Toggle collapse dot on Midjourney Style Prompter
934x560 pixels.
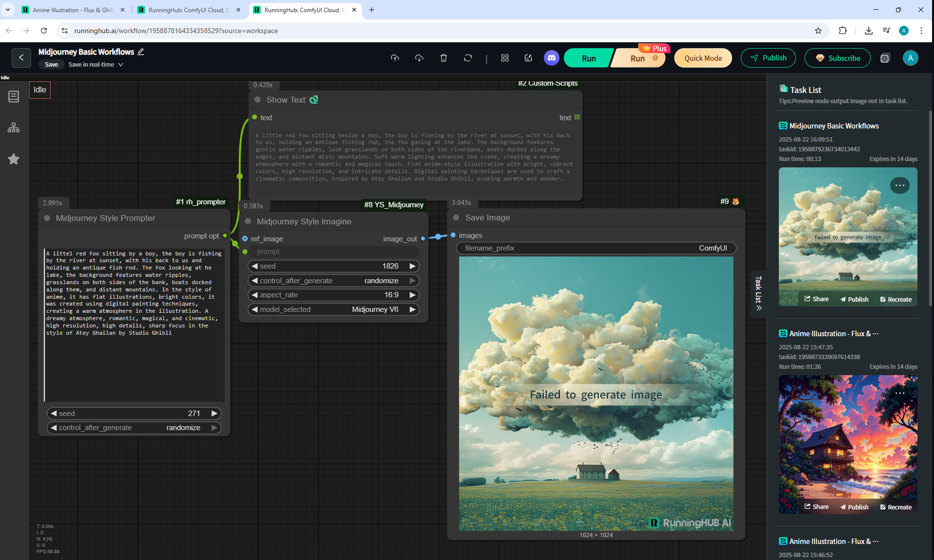[x=47, y=218]
